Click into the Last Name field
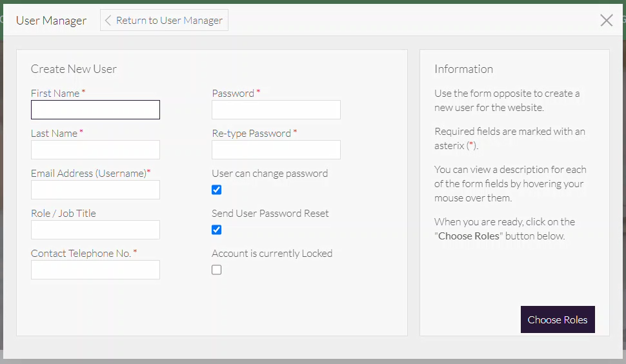The width and height of the screenshot is (626, 364). tap(96, 150)
